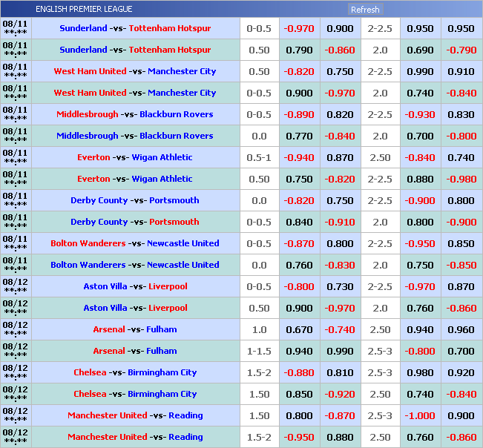
Task: Pick the -0.790 under odds for Sunderland-Tottenham
Action: point(461,50)
